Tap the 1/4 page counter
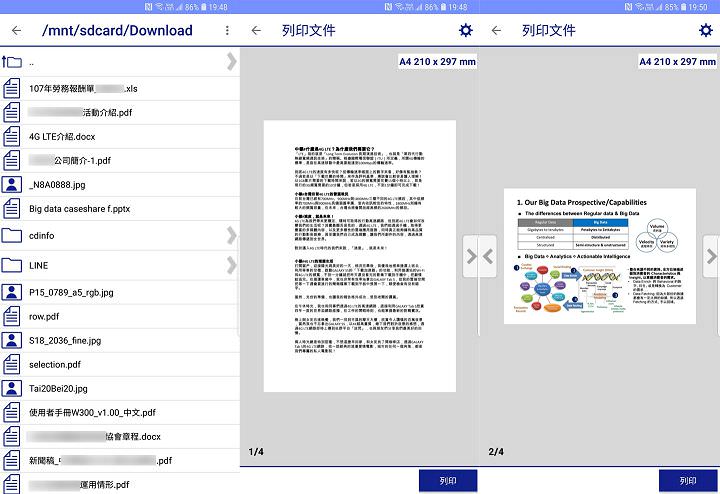The image size is (720, 494). coord(256,452)
